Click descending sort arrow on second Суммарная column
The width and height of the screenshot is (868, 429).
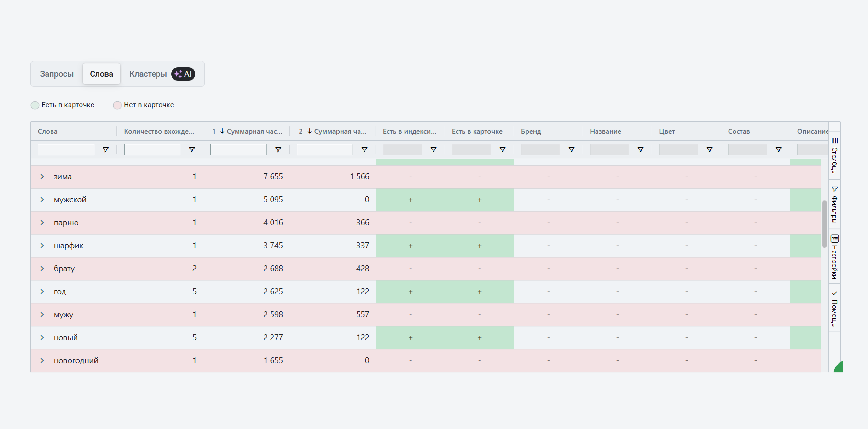pyautogui.click(x=309, y=131)
